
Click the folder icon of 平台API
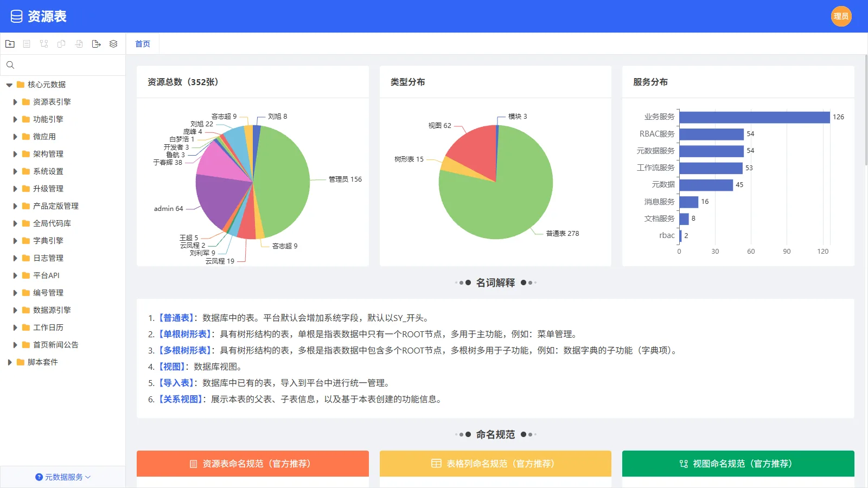(26, 275)
